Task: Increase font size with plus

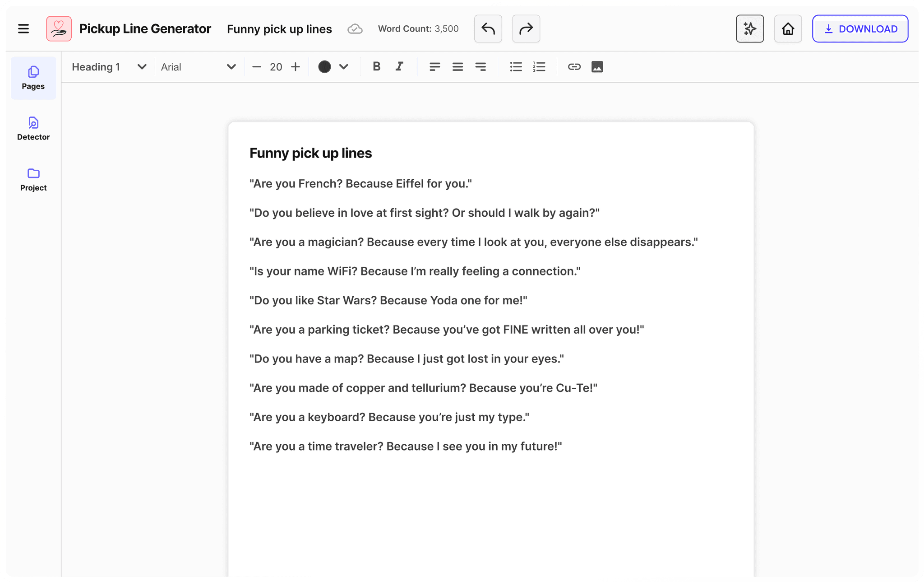Action: point(296,67)
